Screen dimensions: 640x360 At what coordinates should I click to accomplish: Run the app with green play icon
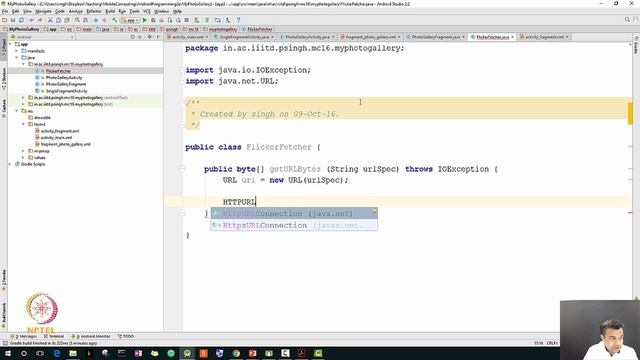[x=144, y=20]
